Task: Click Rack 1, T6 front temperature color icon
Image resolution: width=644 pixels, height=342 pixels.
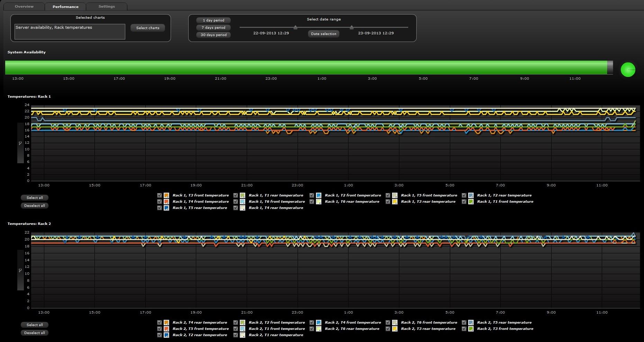Action: point(243,202)
